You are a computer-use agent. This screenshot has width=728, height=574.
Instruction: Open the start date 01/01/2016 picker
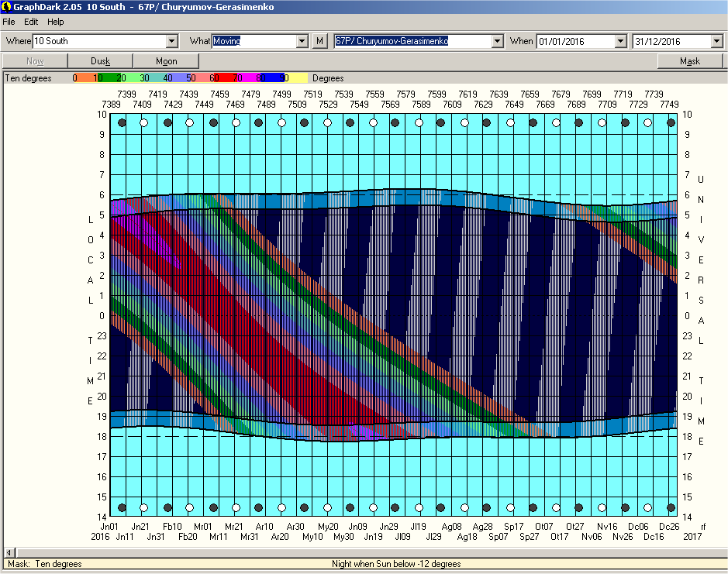coord(620,41)
